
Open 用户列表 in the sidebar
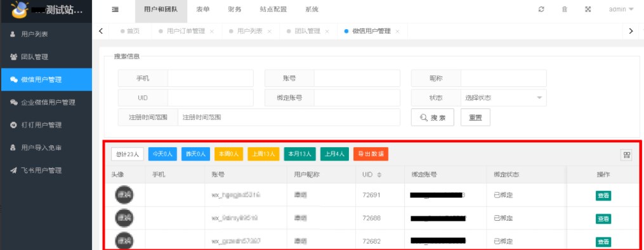pos(46,34)
